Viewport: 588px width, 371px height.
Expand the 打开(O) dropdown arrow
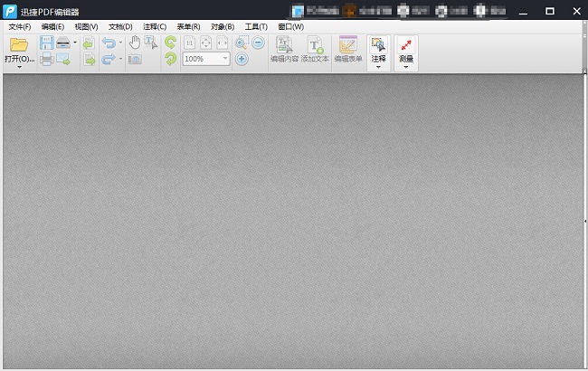click(19, 68)
